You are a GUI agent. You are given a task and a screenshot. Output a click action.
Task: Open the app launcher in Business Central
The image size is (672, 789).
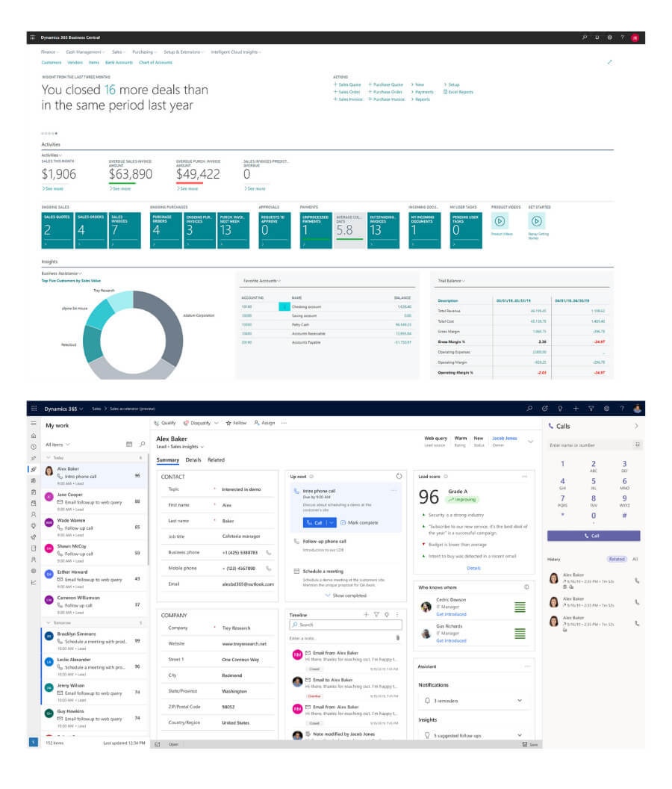[31, 37]
